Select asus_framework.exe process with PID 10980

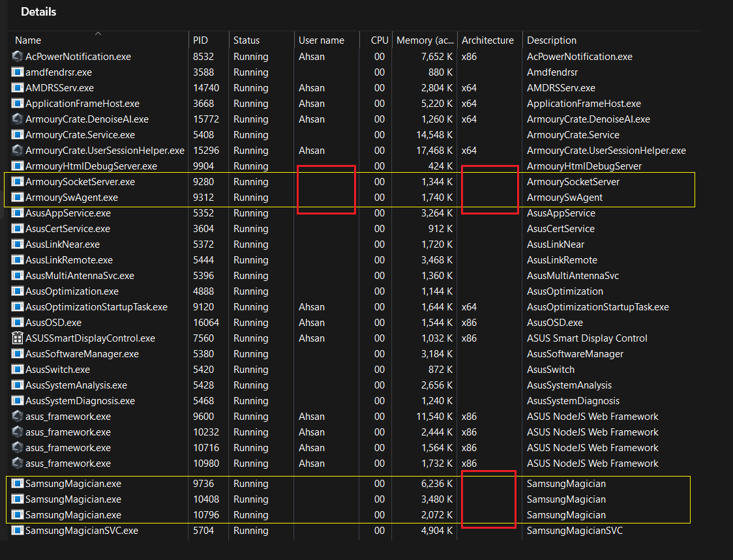pos(68,464)
